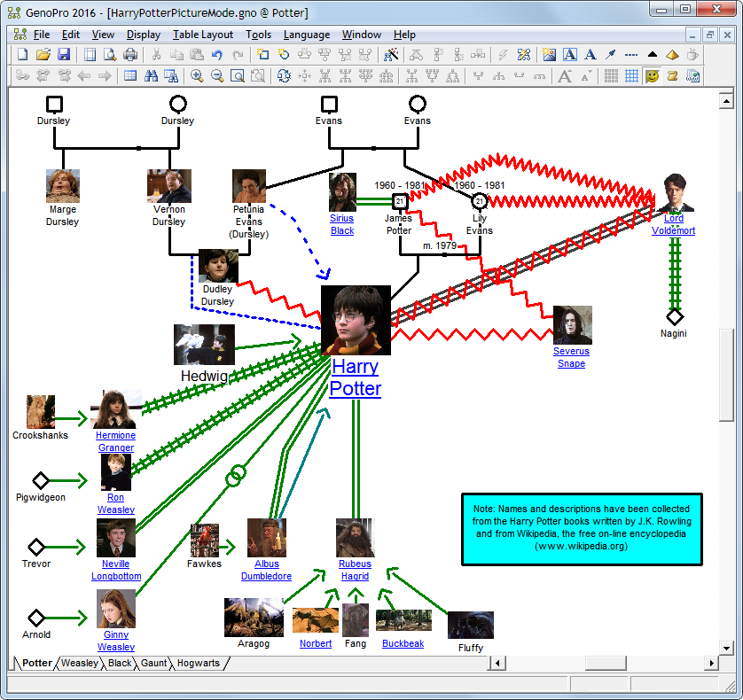Open the Severus Snape link
This screenshot has width=743, height=700.
(572, 358)
